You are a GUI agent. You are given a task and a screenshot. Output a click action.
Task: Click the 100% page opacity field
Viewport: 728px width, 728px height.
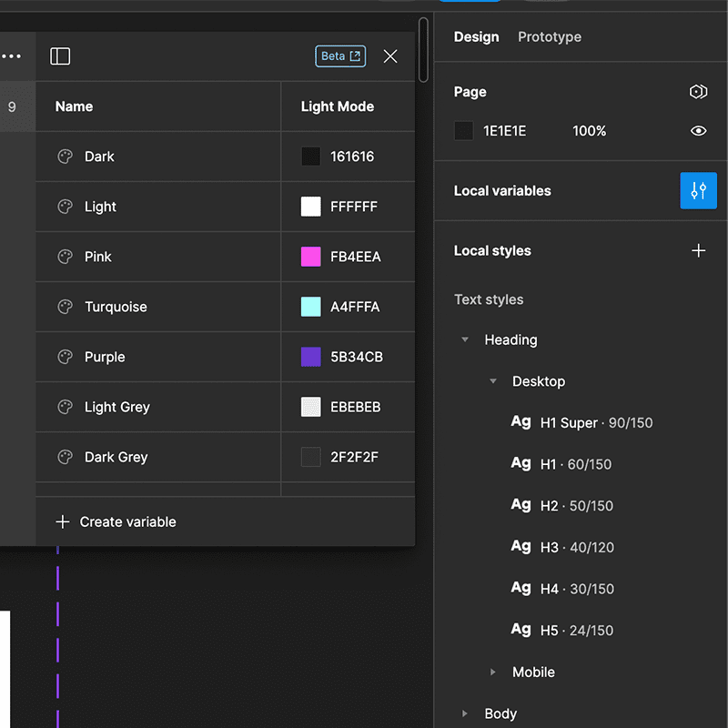590,130
